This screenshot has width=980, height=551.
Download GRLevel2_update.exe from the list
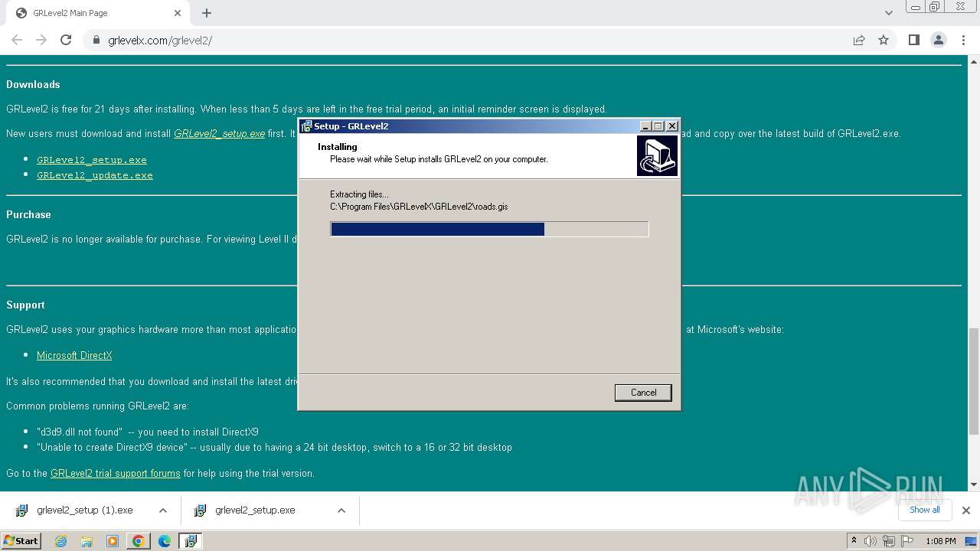tap(95, 175)
